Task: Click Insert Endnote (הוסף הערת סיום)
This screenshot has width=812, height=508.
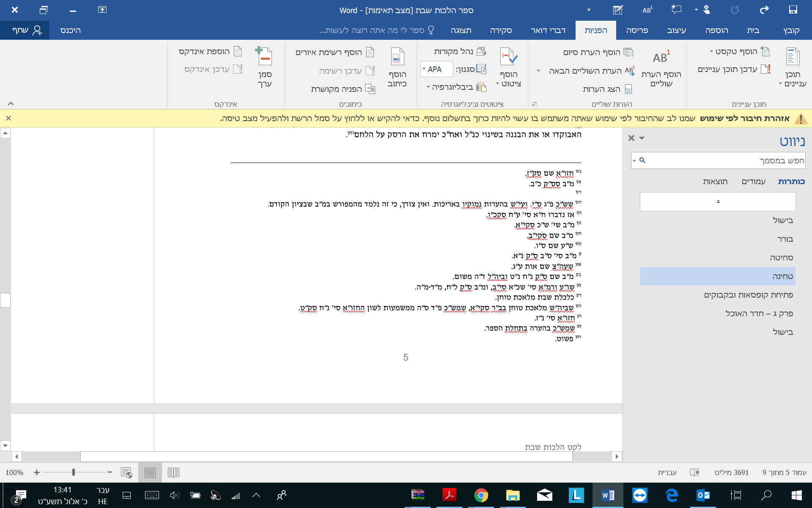Action: click(x=598, y=52)
